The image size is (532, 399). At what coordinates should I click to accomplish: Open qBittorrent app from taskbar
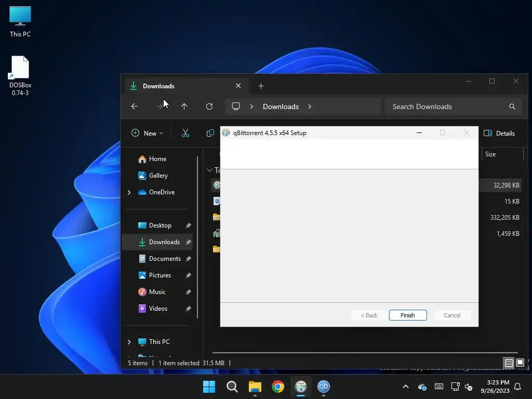click(324, 387)
